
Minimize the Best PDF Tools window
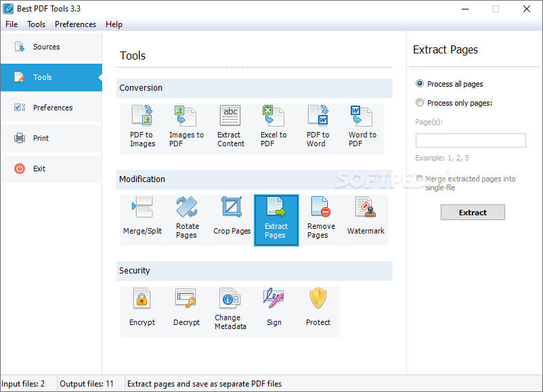click(x=465, y=9)
